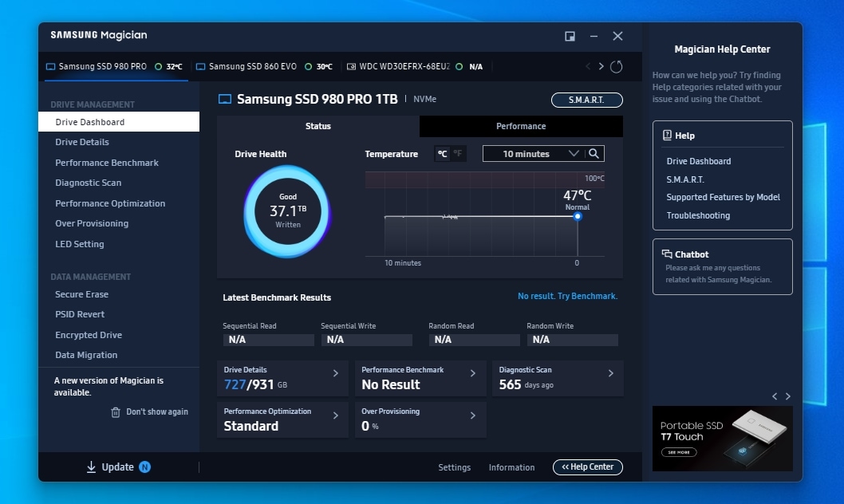Open Performance Benchmark in sidebar
Screen dimensions: 844x504
point(107,163)
